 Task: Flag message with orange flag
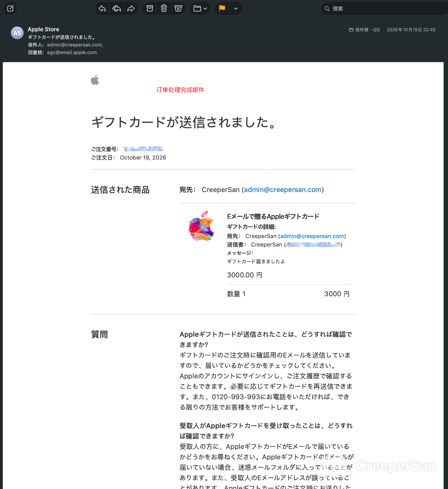[x=222, y=9]
